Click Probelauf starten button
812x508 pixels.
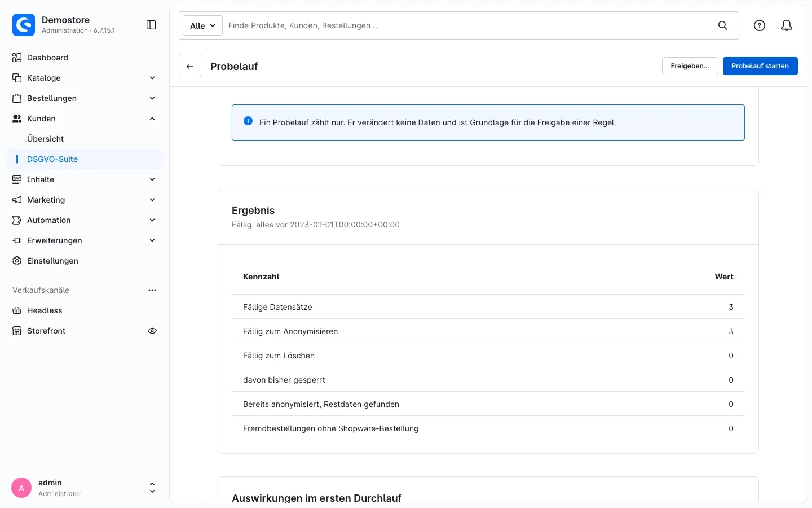tap(760, 66)
